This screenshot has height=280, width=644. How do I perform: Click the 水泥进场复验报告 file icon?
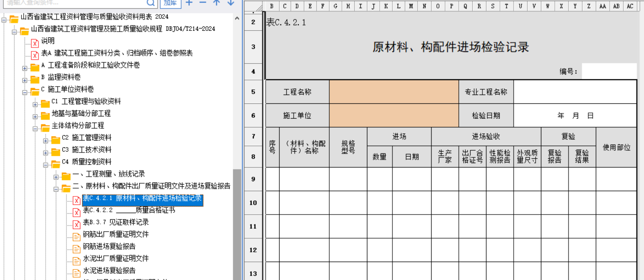tap(76, 271)
